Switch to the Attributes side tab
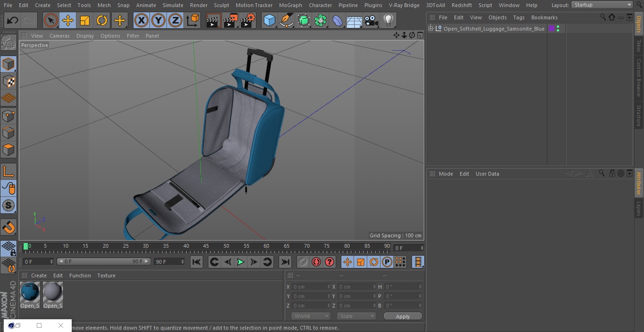This screenshot has height=332, width=644. [x=639, y=183]
